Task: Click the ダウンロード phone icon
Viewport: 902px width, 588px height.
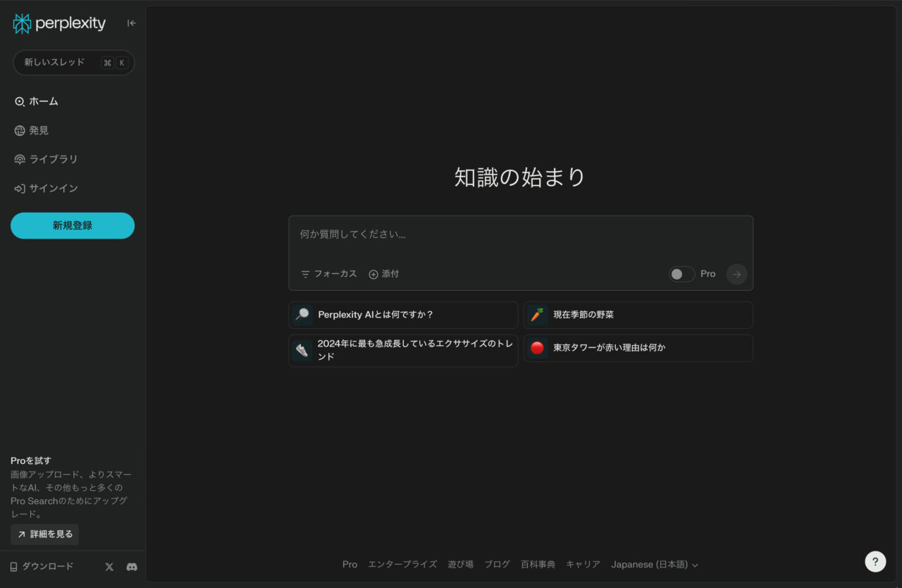Action: (x=13, y=567)
